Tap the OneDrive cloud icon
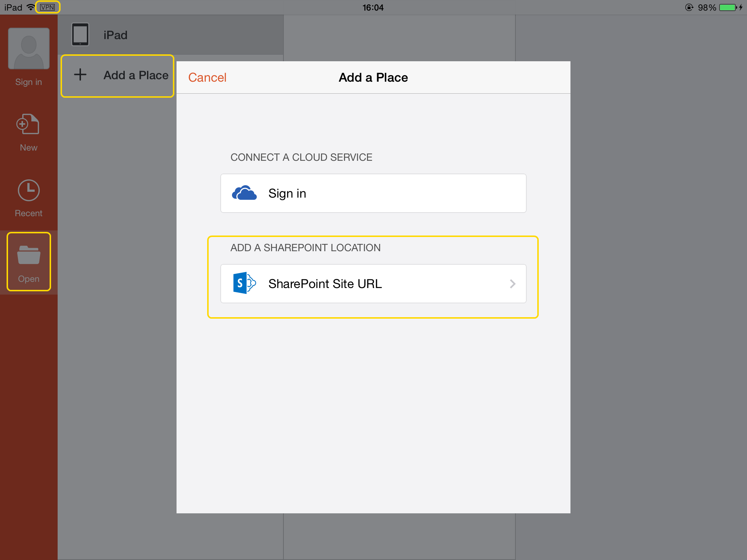The width and height of the screenshot is (747, 560). tap(244, 193)
